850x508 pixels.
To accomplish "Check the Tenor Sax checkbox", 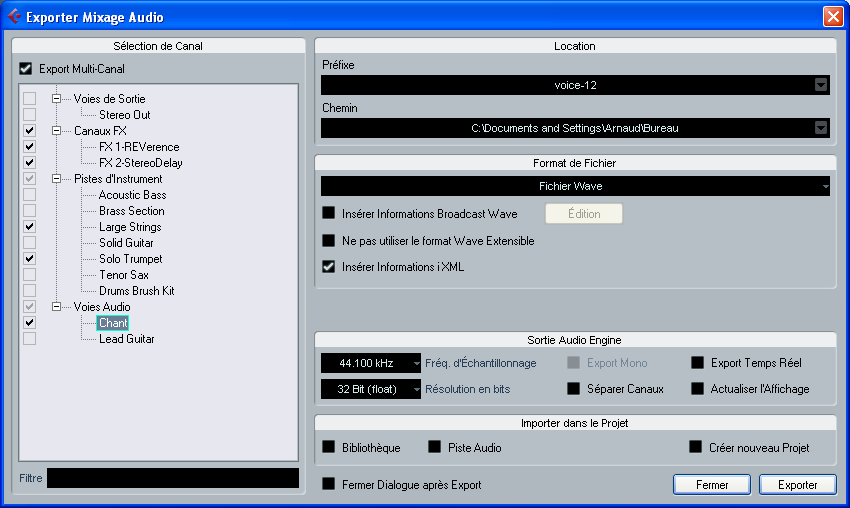I will 29,275.
